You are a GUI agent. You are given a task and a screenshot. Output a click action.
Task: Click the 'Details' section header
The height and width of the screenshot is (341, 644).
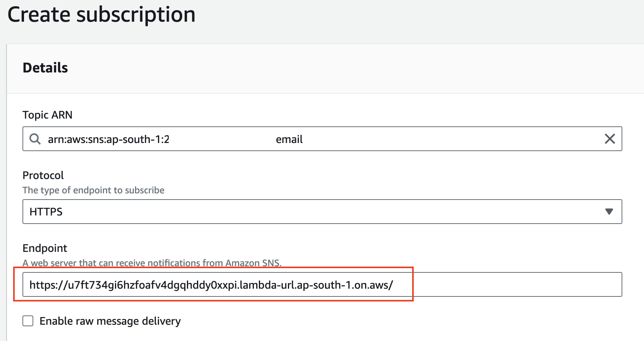[45, 68]
